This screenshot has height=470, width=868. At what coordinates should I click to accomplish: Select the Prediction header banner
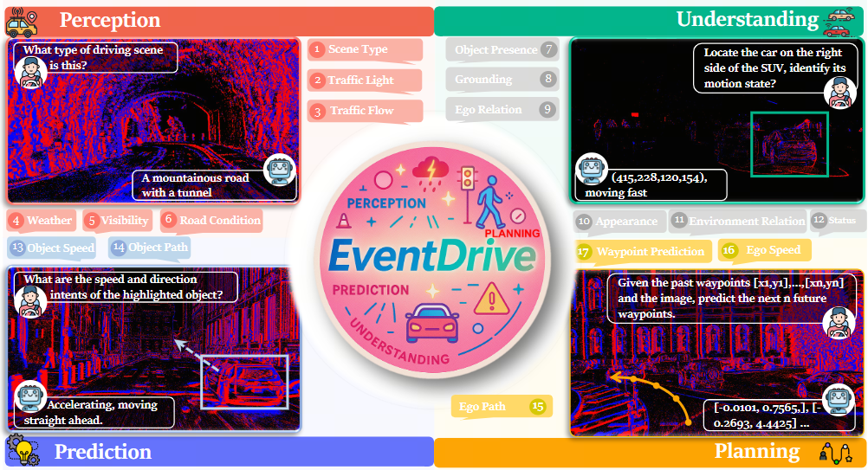click(x=220, y=452)
